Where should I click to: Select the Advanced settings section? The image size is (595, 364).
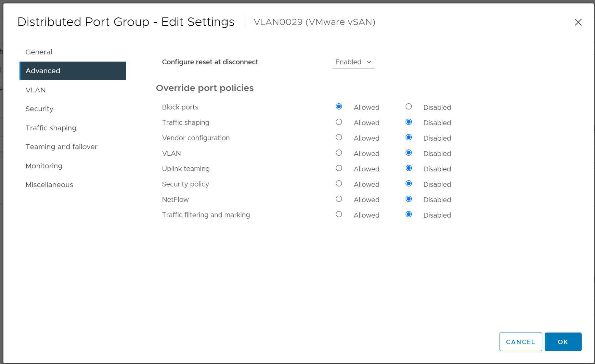click(73, 71)
